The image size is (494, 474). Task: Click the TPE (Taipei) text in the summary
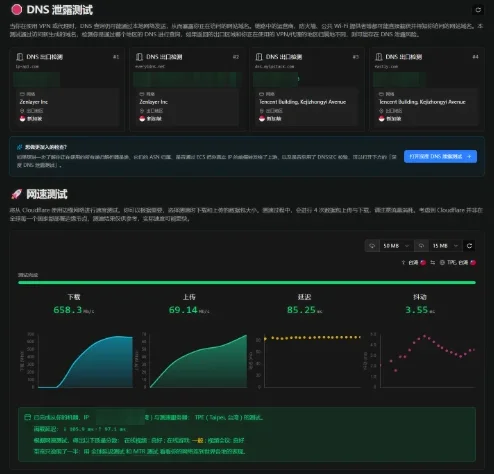click(216, 417)
